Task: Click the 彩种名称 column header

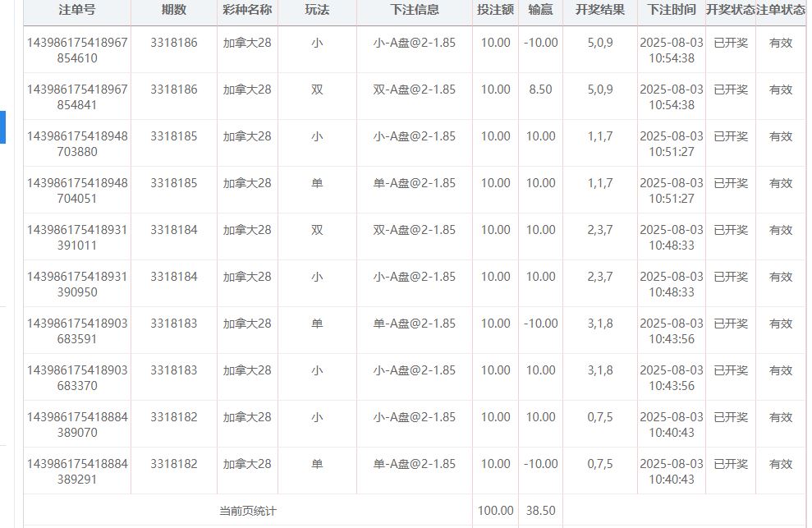Action: 247,10
